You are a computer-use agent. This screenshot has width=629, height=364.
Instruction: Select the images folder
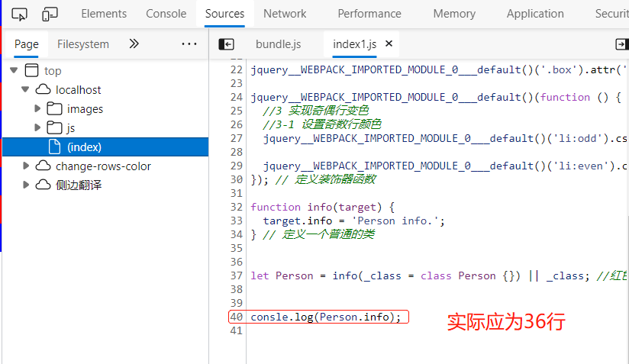coord(85,108)
